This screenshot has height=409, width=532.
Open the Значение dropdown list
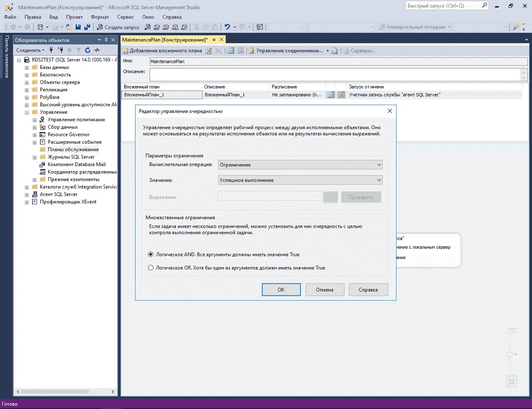[x=300, y=180]
